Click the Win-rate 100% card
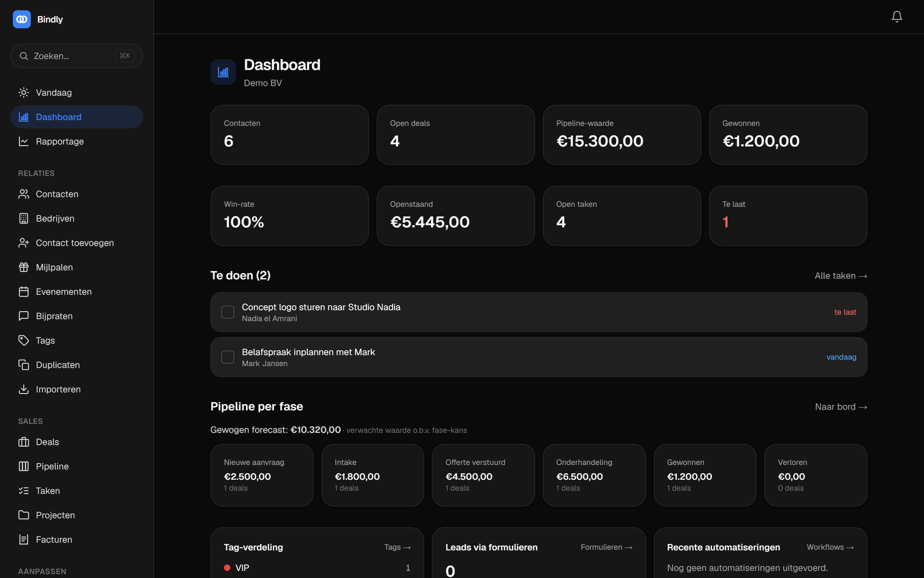This screenshot has width=924, height=578. (289, 216)
